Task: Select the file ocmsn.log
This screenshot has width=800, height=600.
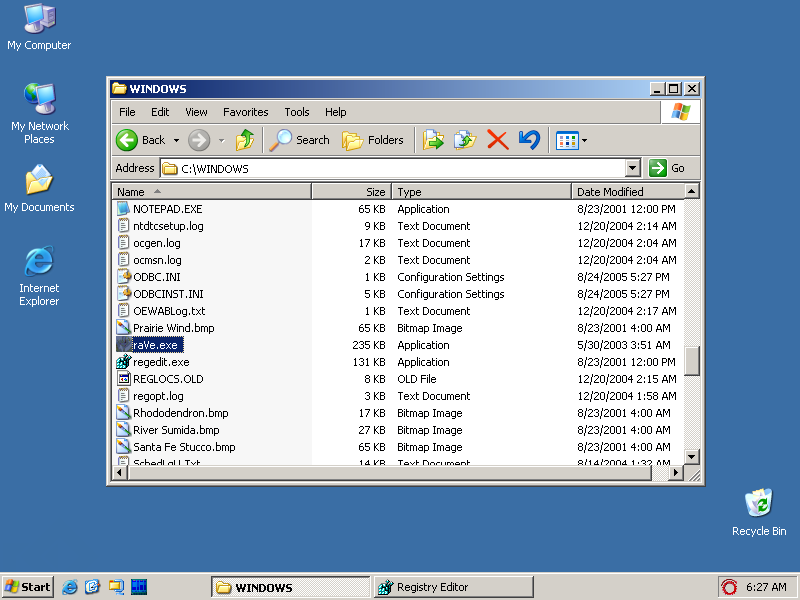Action: (x=157, y=260)
